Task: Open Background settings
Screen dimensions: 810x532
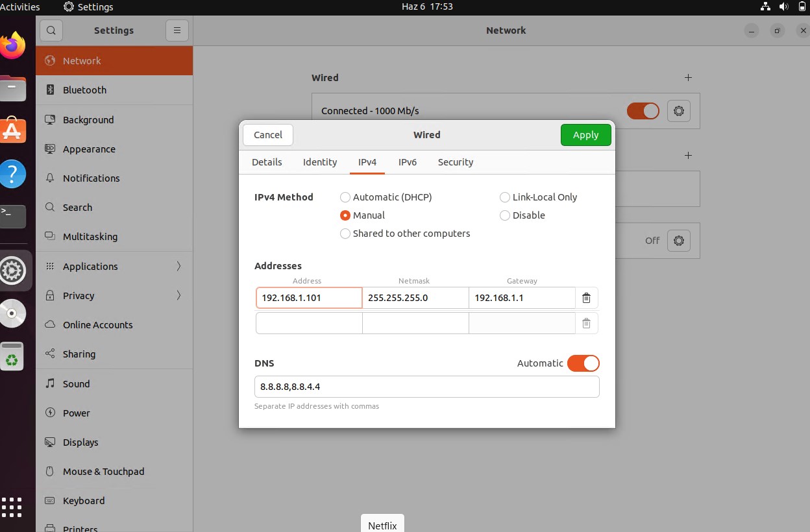Action: (114, 119)
